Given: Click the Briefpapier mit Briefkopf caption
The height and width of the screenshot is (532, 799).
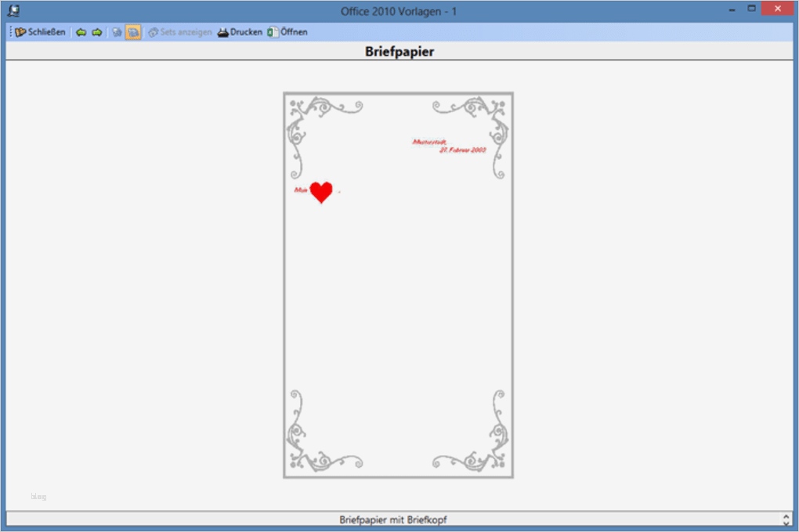Looking at the screenshot, I should click(x=393, y=519).
